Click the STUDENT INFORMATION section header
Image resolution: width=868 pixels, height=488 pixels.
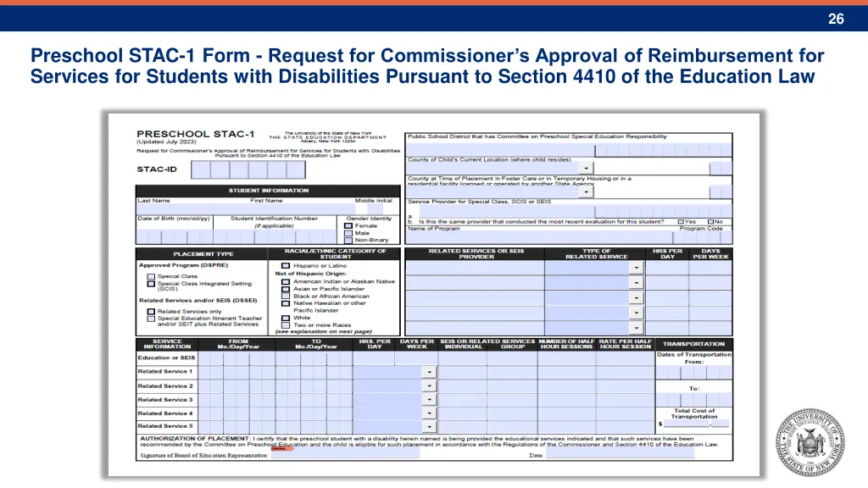click(x=268, y=191)
